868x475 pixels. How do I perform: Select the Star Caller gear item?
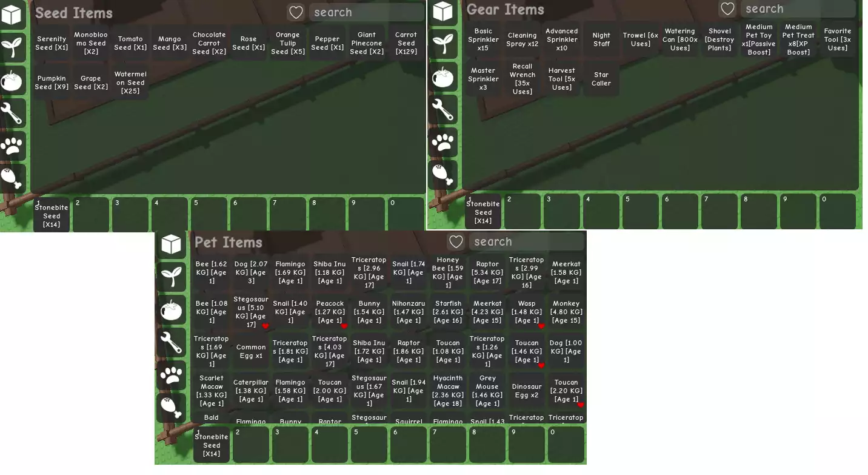click(x=601, y=79)
